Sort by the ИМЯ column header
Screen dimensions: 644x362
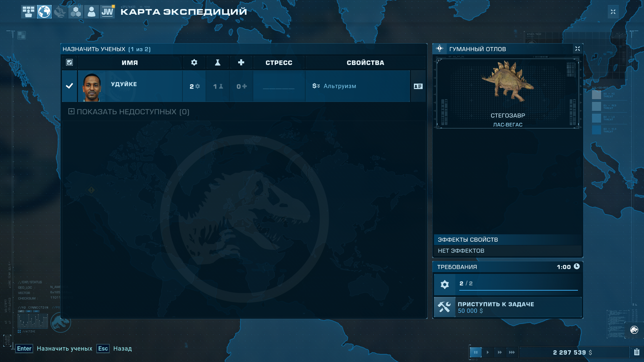[x=130, y=62]
